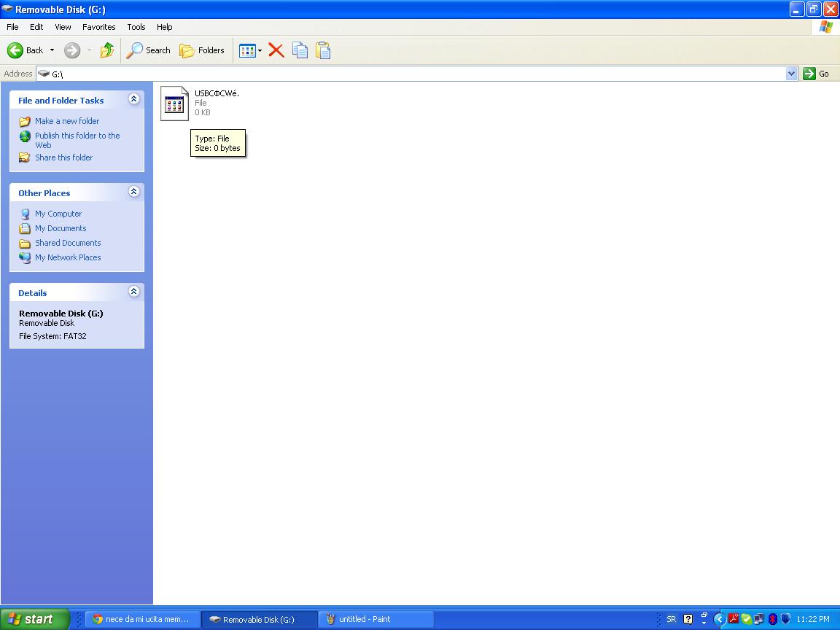The width and height of the screenshot is (840, 630).
Task: Switch to untitled - Paint in taskbar
Action: [x=376, y=619]
